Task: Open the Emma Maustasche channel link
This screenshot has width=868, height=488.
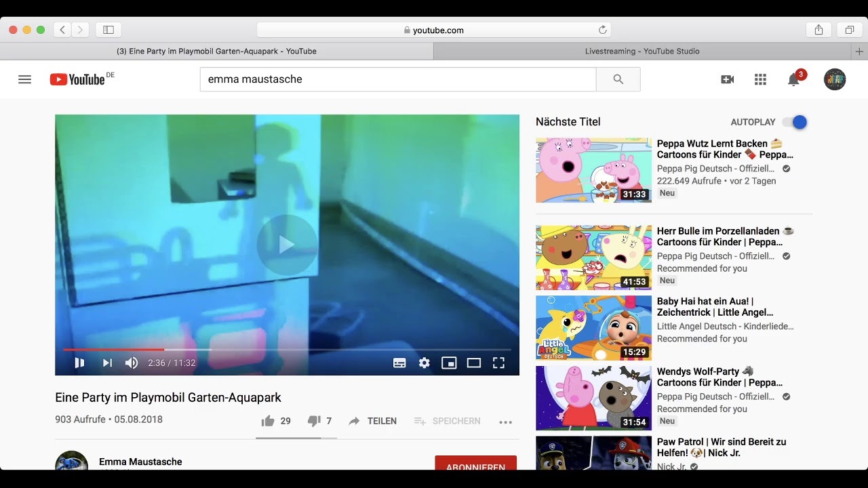Action: [140, 462]
